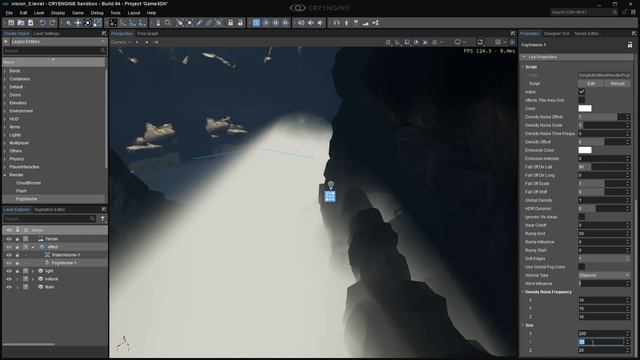Click the speaker mute audio icon
Image resolution: width=640 pixels, height=360 pixels.
point(311,23)
